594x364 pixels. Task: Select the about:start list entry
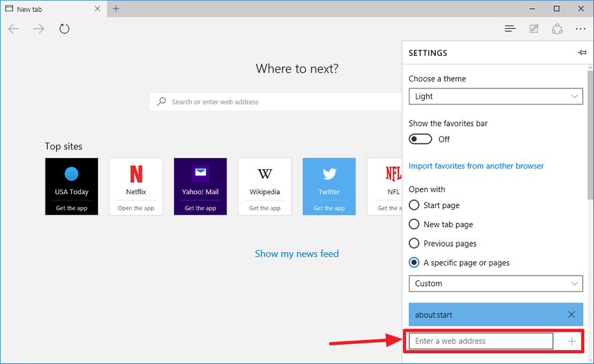pos(495,314)
